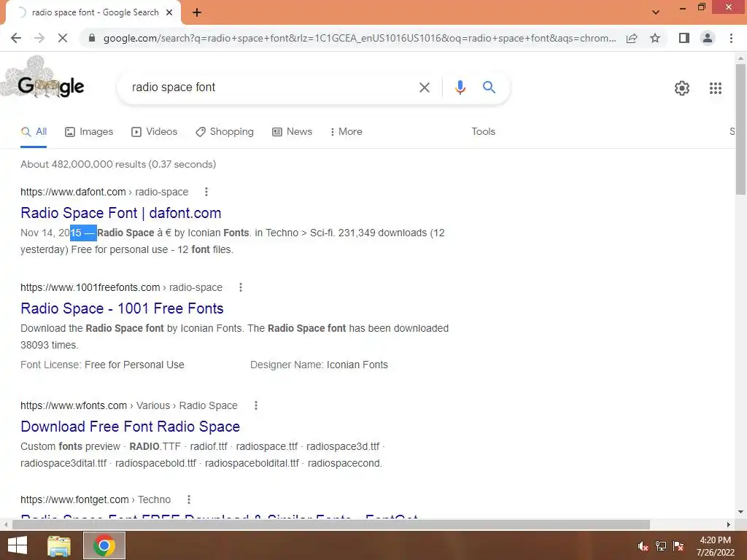Open the search Tools options
The image size is (747, 560).
coord(483,132)
